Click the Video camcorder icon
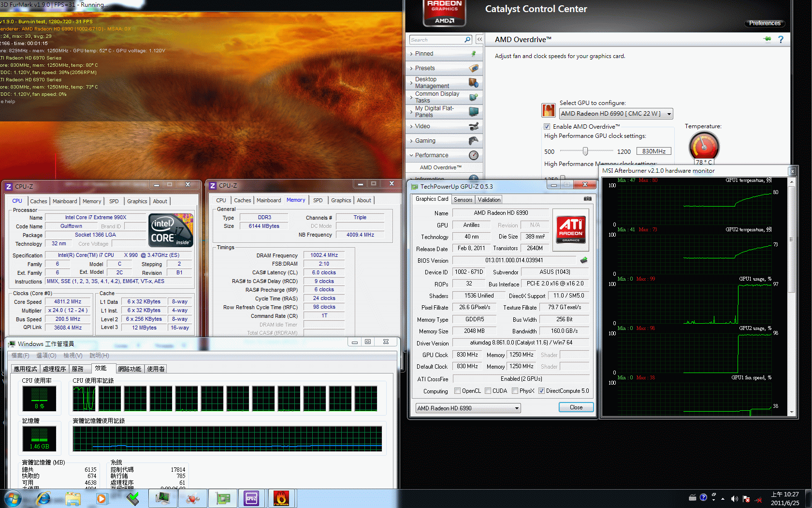 pyautogui.click(x=474, y=126)
